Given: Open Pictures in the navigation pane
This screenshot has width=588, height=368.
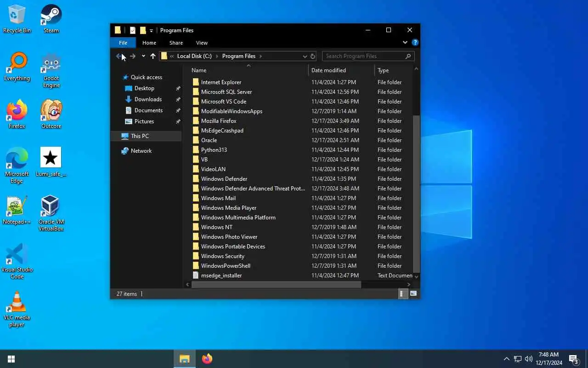Looking at the screenshot, I should 144,121.
